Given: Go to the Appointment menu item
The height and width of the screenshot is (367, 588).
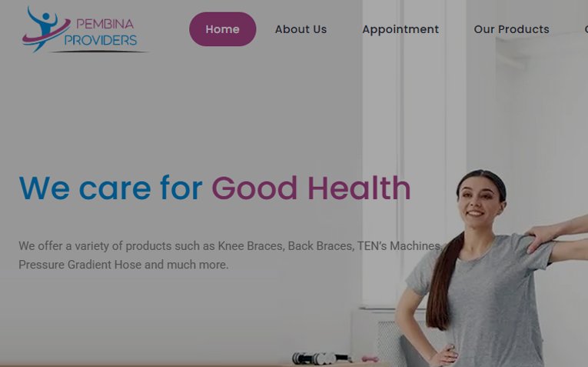Looking at the screenshot, I should pos(400,29).
